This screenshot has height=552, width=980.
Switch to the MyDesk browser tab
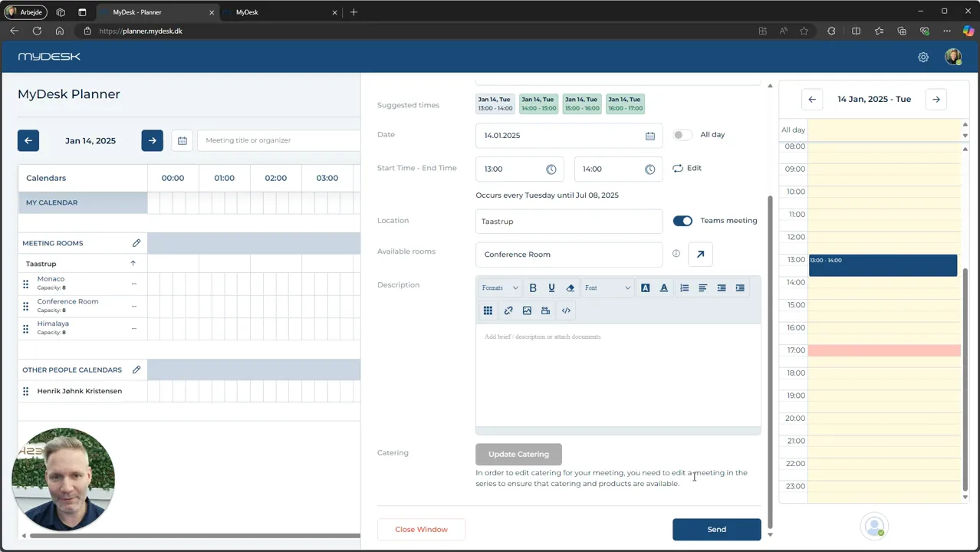click(280, 12)
